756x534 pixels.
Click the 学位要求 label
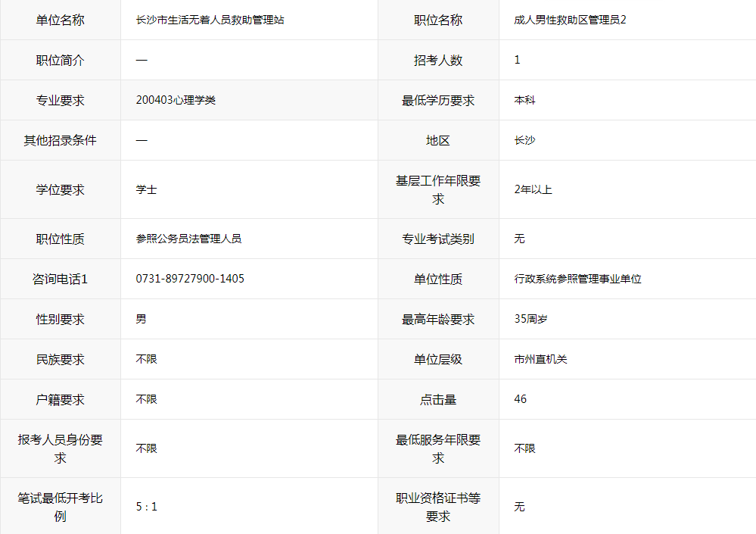point(61,189)
